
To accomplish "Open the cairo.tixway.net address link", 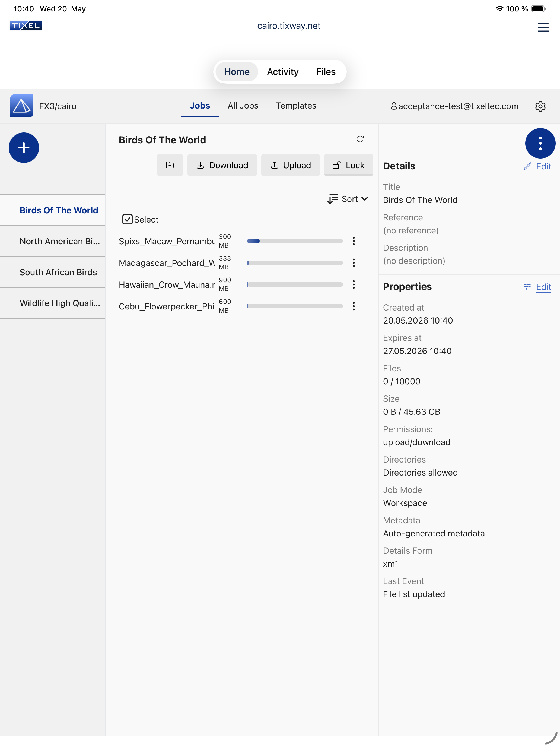I will click(x=289, y=26).
